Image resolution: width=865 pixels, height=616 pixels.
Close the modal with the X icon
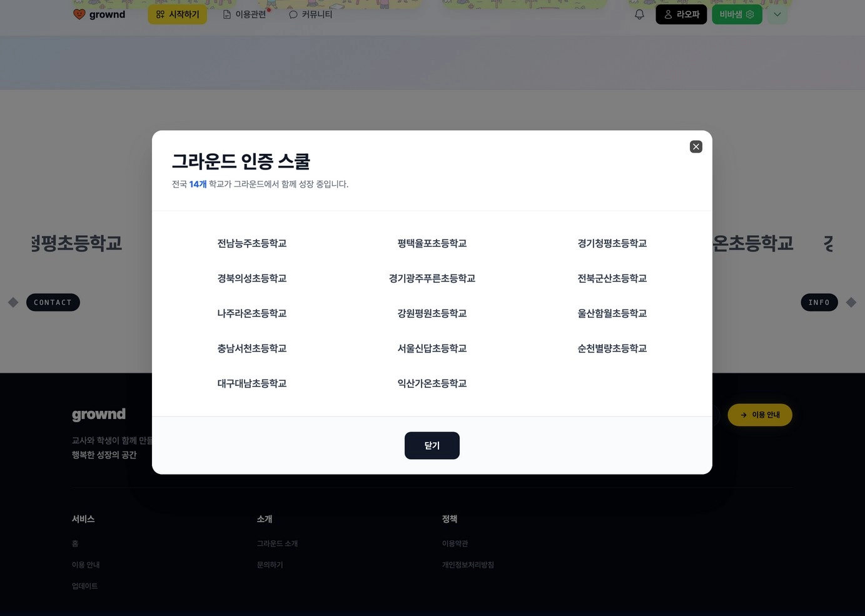pos(696,146)
